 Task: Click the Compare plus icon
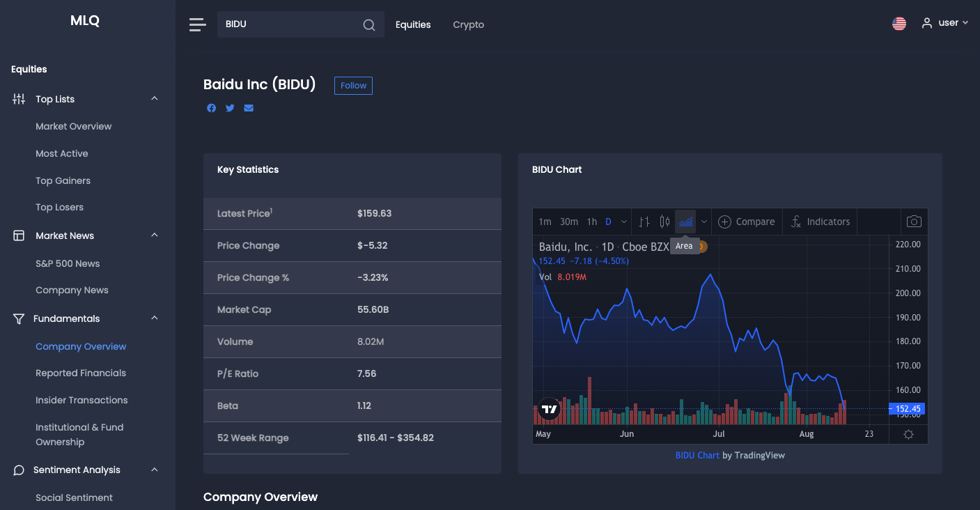[724, 222]
